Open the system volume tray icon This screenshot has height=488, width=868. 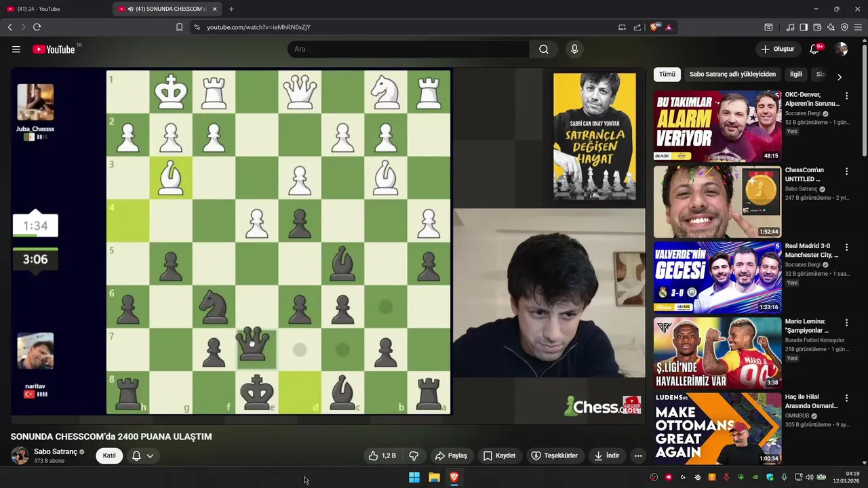810,477
